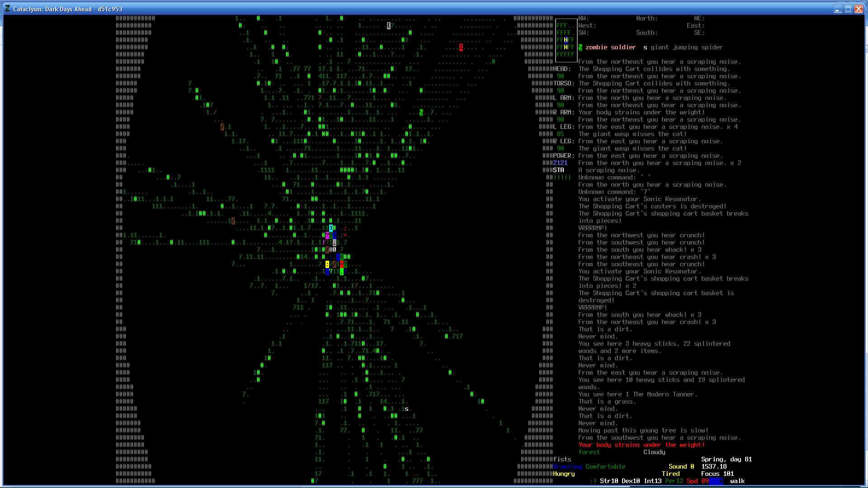The height and width of the screenshot is (488, 868).
Task: Click the cyan ) item tile
Action: [x=331, y=228]
